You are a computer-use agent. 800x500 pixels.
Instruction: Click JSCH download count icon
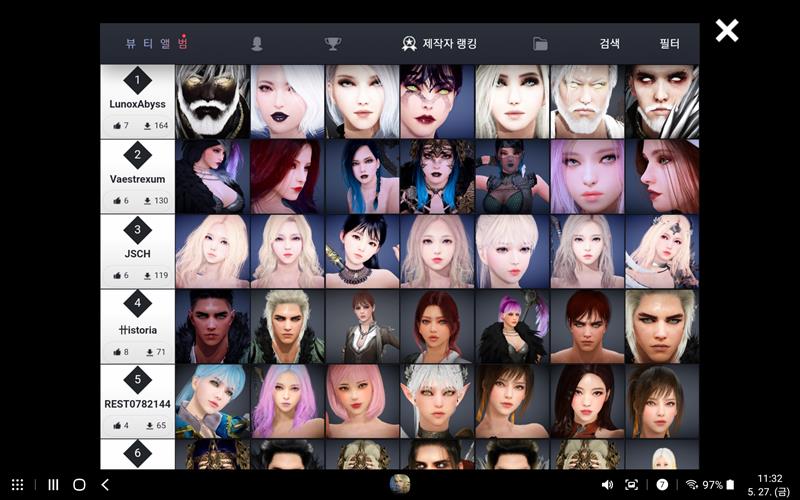click(x=147, y=276)
